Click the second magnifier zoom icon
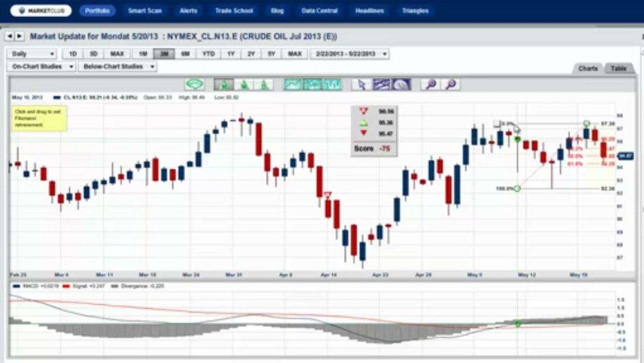644x363 pixels. [x=451, y=84]
